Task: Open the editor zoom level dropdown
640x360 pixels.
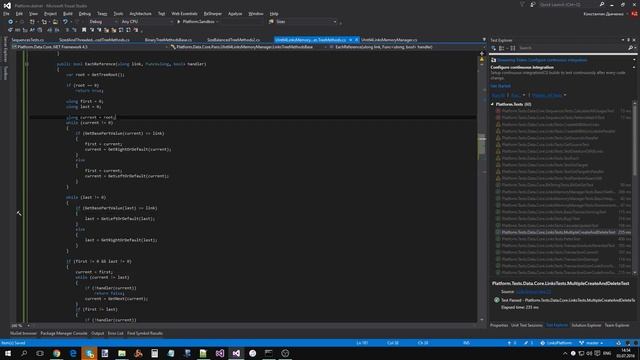Action: click(20, 326)
